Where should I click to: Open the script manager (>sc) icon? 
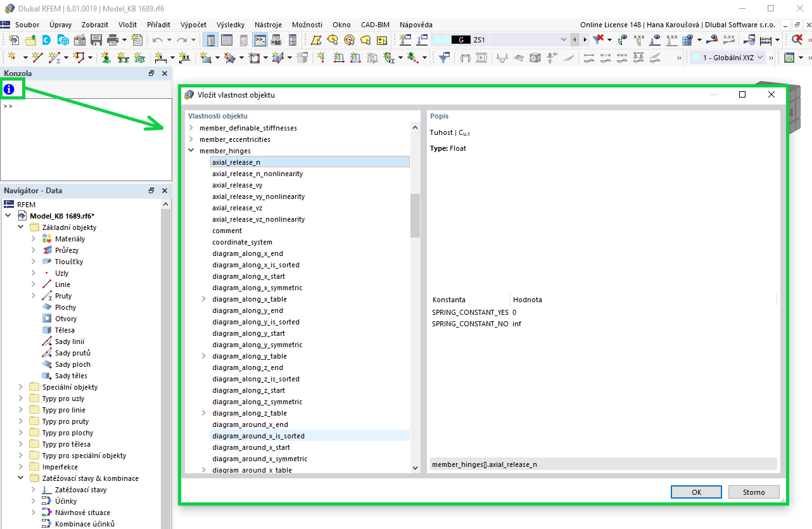coord(276,40)
